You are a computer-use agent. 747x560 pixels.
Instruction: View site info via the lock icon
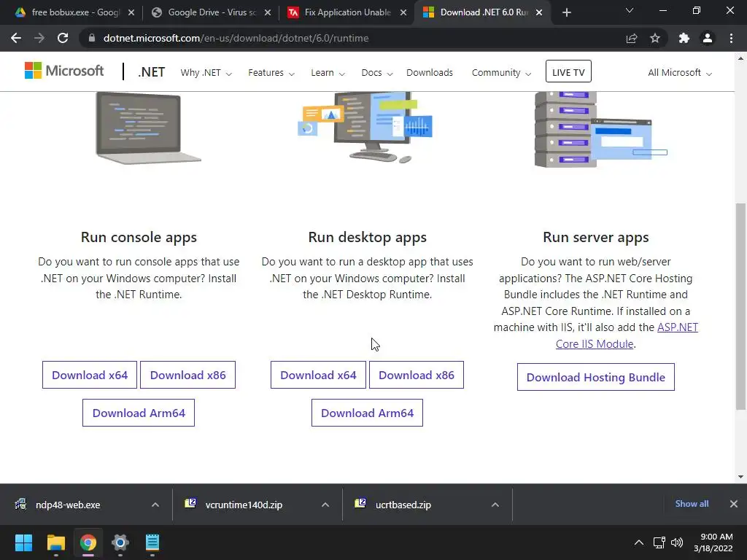click(92, 38)
